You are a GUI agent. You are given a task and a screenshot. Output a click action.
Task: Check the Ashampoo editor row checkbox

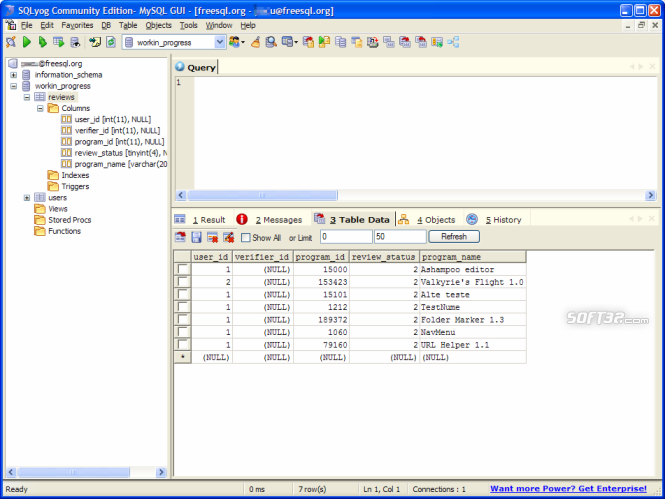pyautogui.click(x=183, y=269)
